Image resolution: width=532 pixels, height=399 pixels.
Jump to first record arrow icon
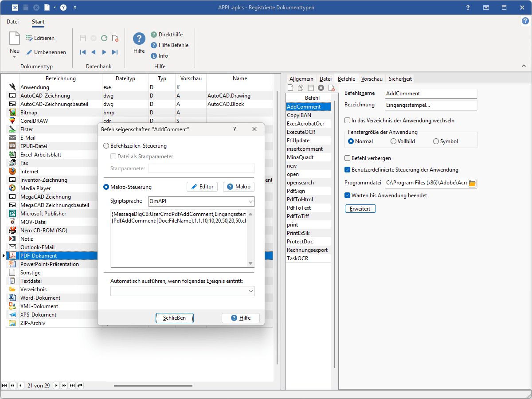click(83, 52)
